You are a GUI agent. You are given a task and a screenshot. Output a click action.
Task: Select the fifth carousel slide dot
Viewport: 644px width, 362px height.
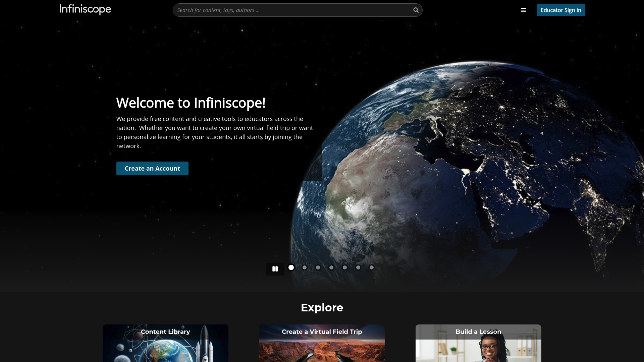pyautogui.click(x=345, y=267)
